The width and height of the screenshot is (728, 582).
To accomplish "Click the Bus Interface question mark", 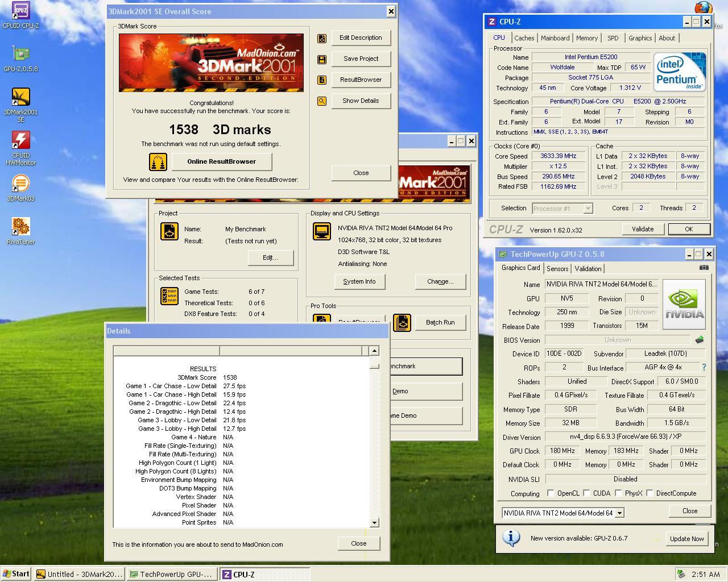I will pos(704,367).
